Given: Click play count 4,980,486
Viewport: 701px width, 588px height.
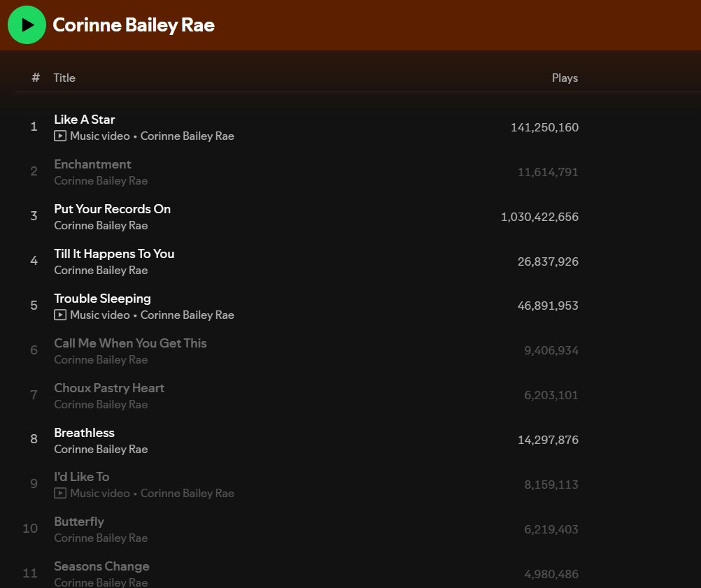Looking at the screenshot, I should (x=551, y=574).
